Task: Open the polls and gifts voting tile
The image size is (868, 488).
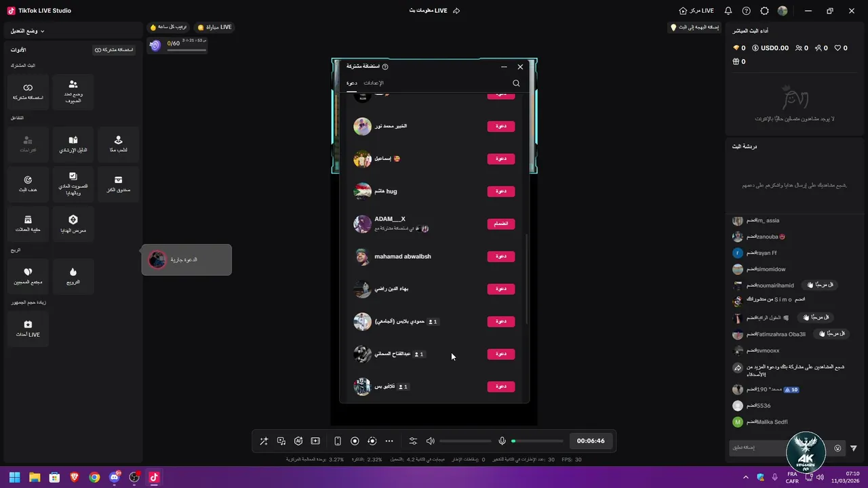Action: pos(73,184)
